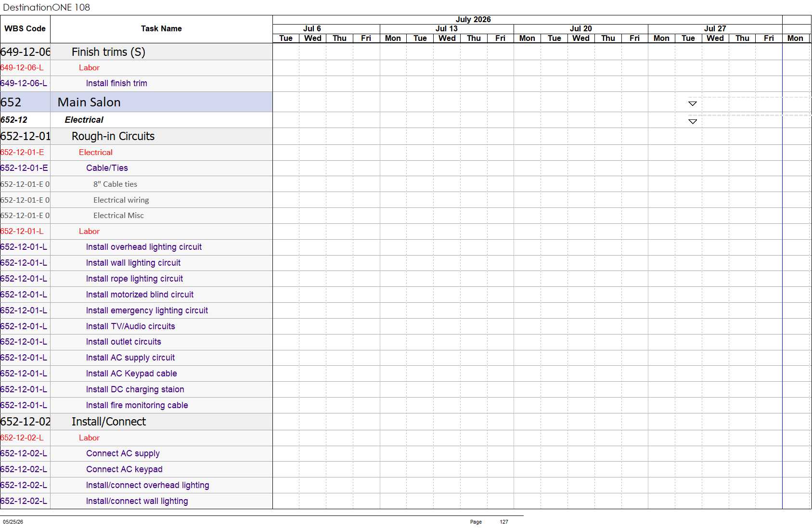Click the 'Labor' row under Finish trims
This screenshot has width=812, height=528.
pos(136,68)
